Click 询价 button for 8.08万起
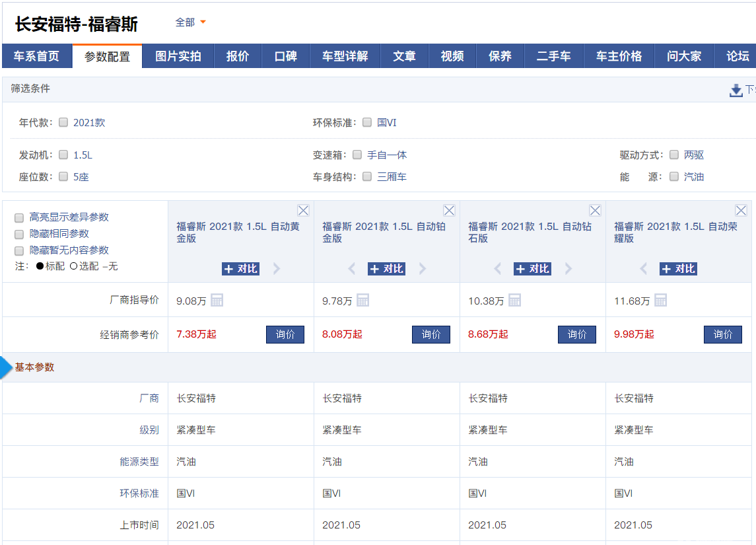The height and width of the screenshot is (545, 756). pyautogui.click(x=431, y=334)
